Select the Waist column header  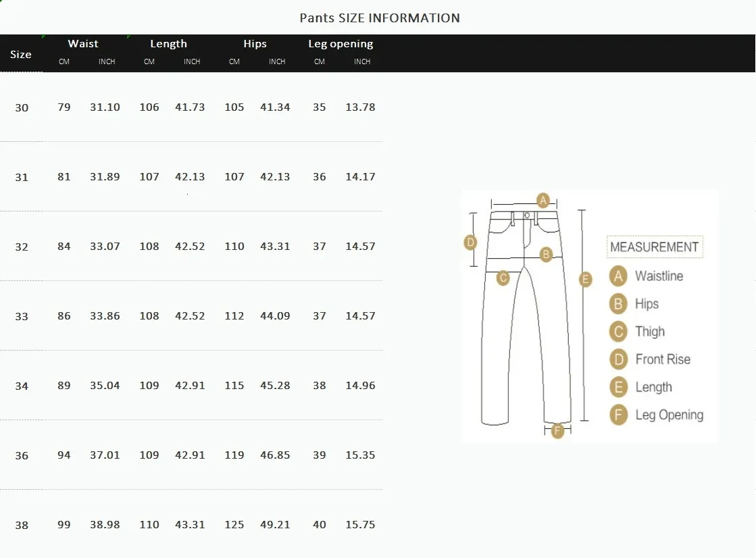coord(83,44)
